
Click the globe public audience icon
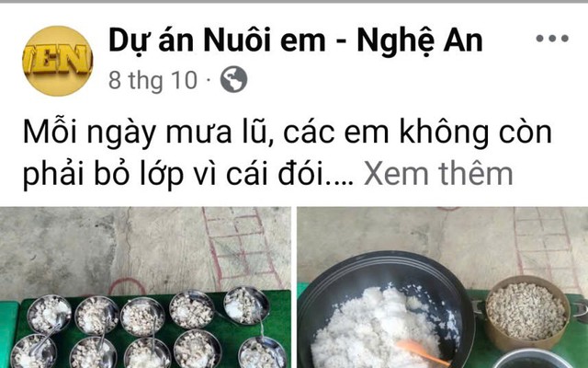[233, 80]
